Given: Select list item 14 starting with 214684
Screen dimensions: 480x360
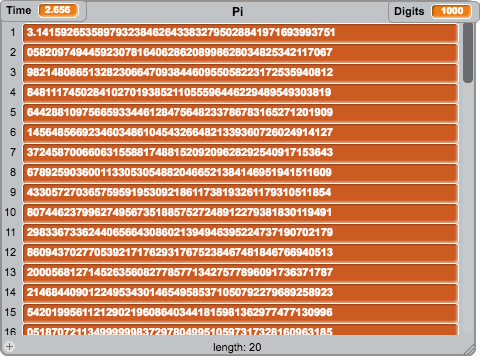Looking at the screenshot, I should (x=241, y=293).
